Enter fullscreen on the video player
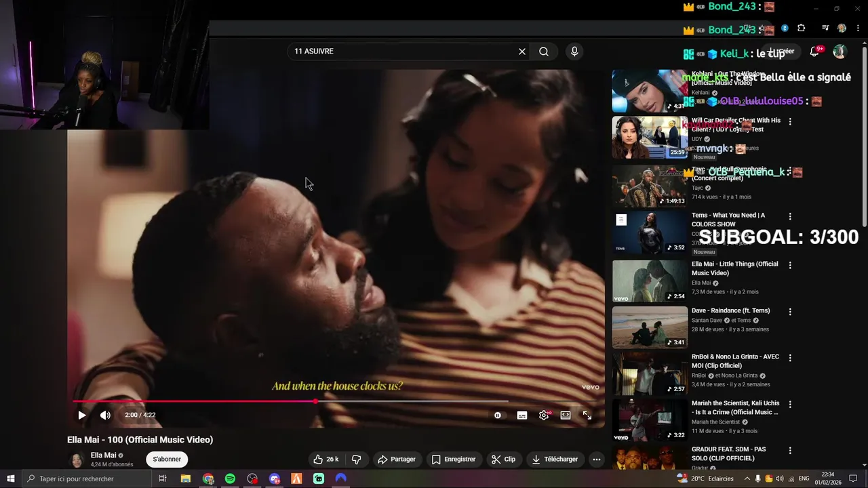 coord(587,415)
